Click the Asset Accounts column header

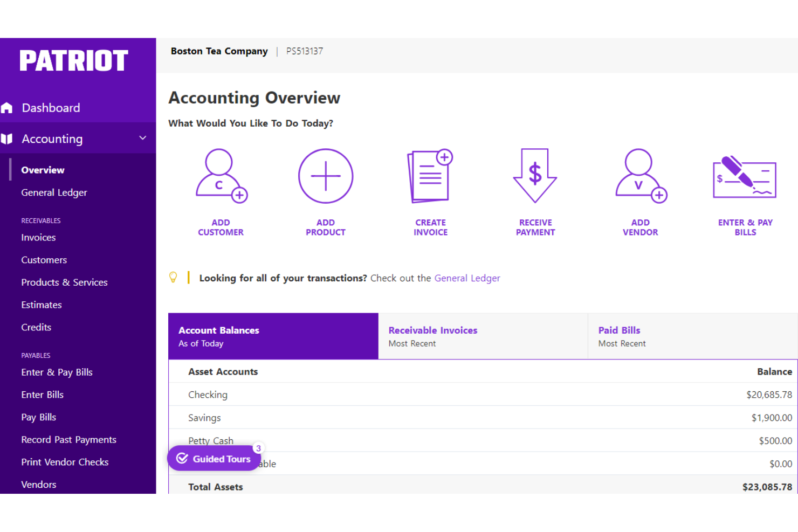click(x=223, y=372)
